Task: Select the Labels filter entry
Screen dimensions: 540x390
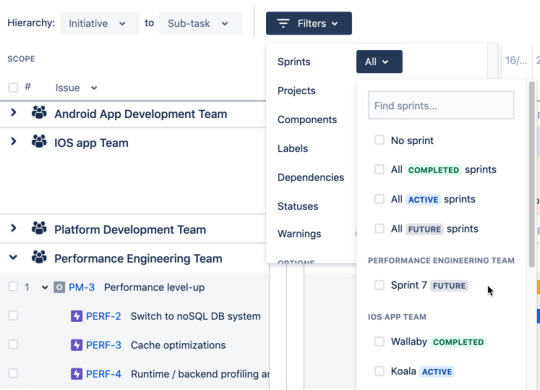Action: tap(293, 148)
